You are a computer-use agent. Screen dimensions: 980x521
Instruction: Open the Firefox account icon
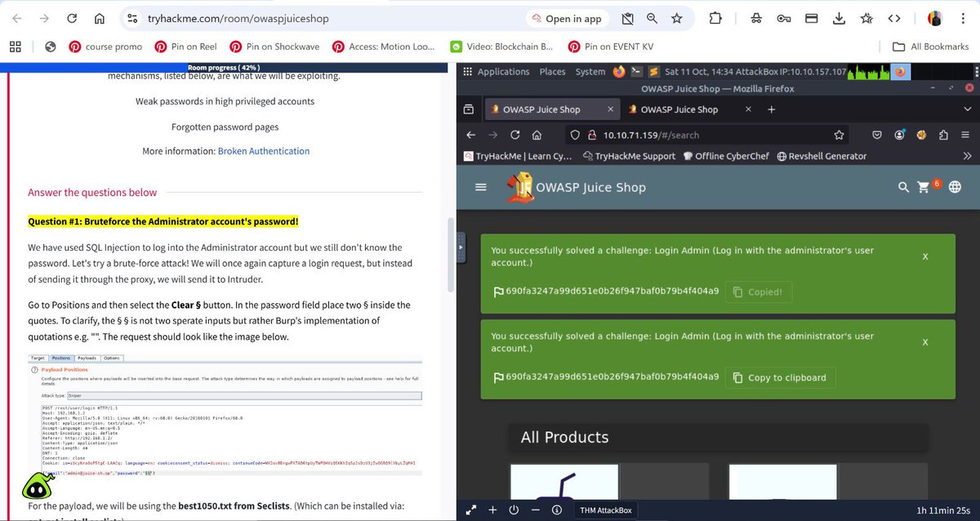899,135
